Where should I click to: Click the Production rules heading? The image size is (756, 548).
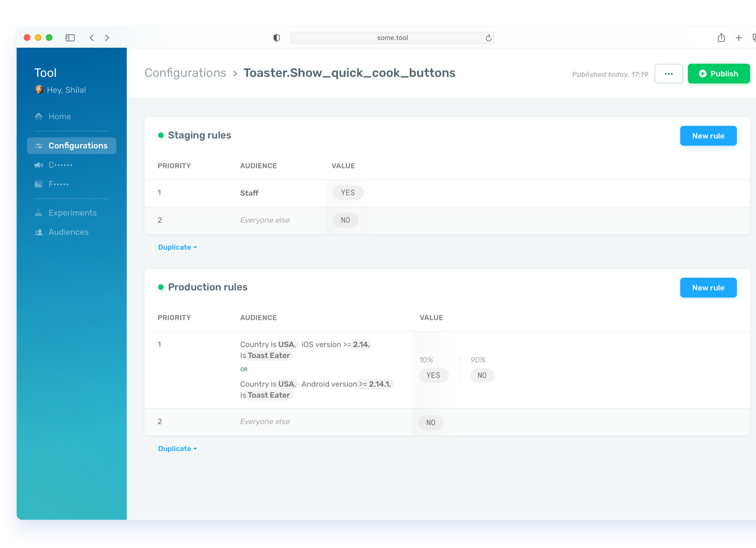[207, 287]
